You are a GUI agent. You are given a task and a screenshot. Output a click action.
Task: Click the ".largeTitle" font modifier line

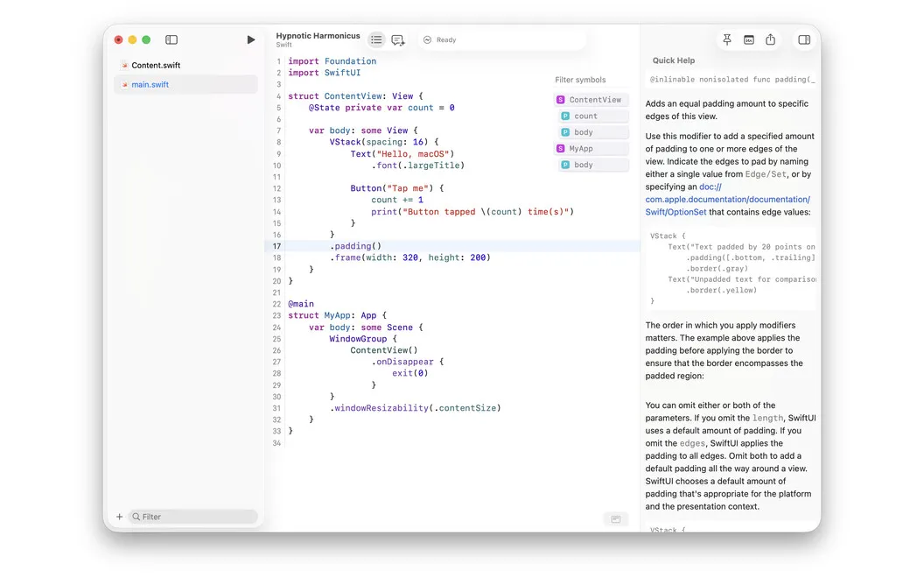[417, 166]
